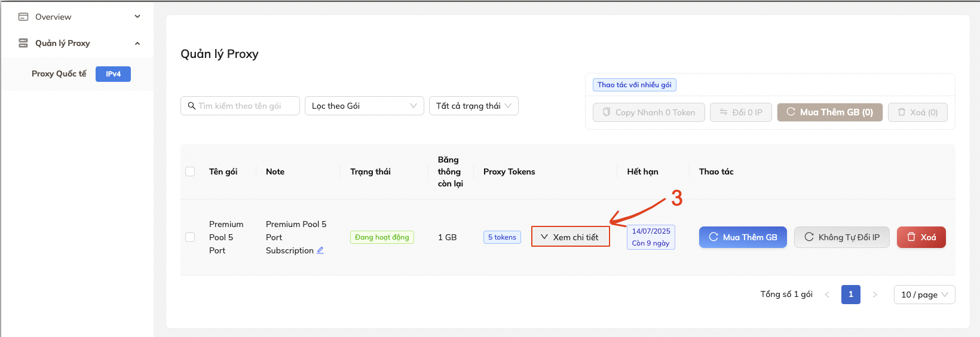
Task: Open the 10 / page size selector
Action: coord(924,295)
